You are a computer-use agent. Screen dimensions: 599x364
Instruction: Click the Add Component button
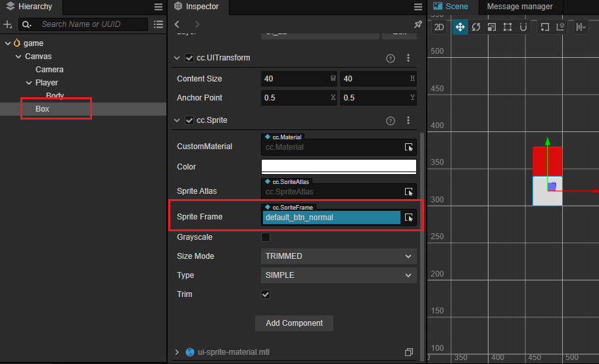pos(294,323)
